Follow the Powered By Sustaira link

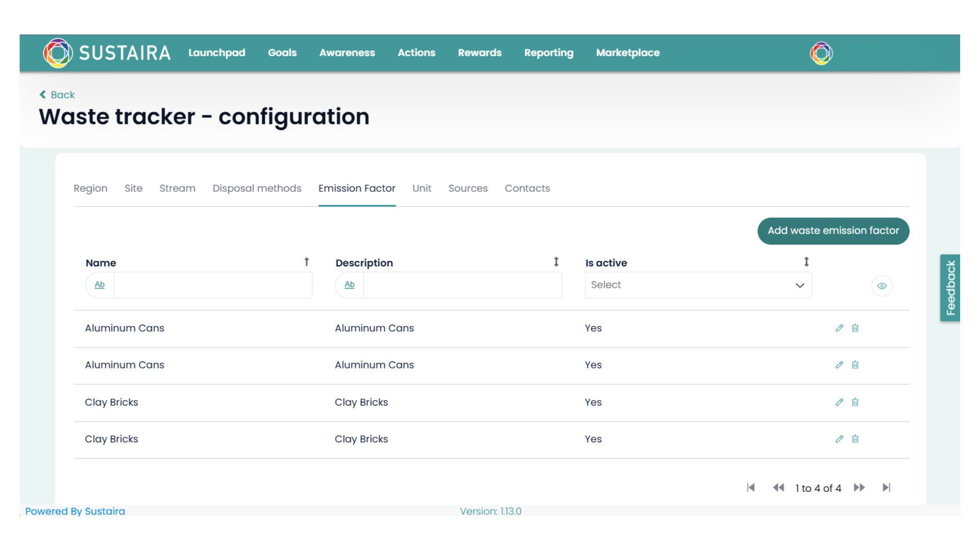coord(75,511)
